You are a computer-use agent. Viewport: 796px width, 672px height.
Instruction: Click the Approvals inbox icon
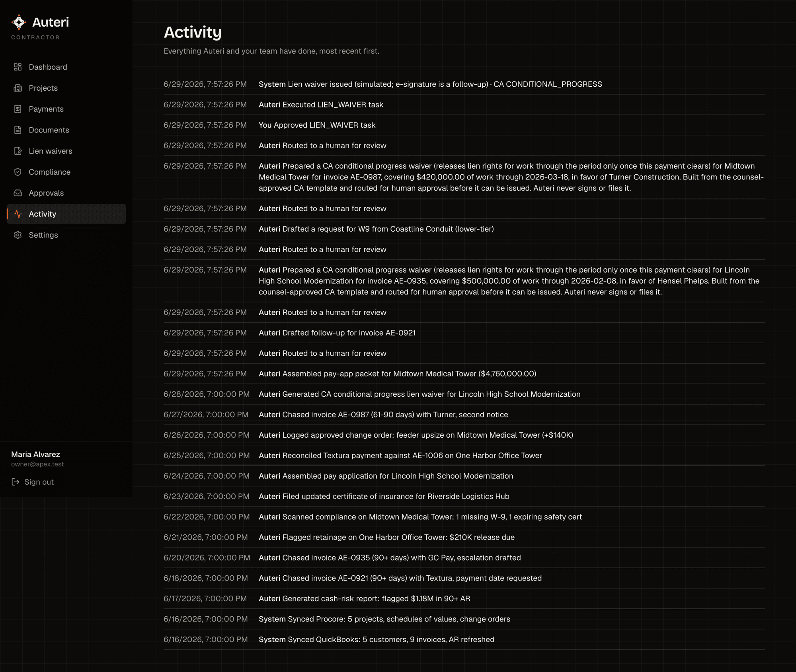18,193
